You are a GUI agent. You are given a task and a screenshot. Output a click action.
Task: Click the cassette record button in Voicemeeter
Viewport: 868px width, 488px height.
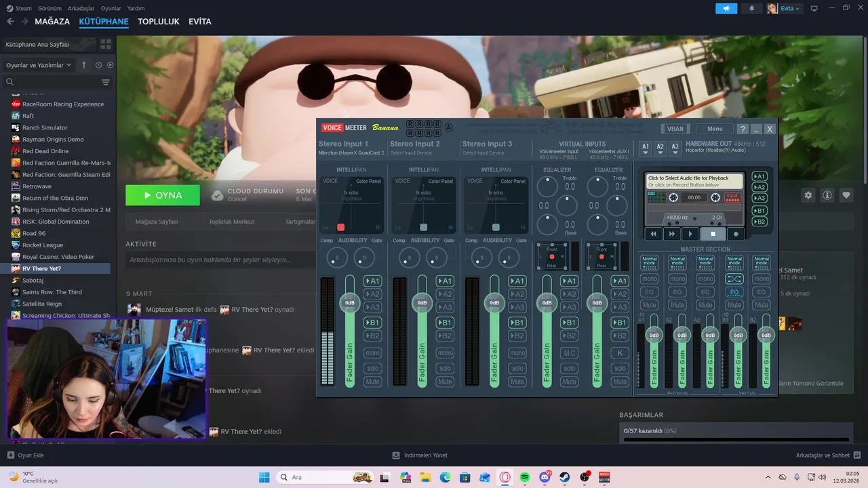736,234
